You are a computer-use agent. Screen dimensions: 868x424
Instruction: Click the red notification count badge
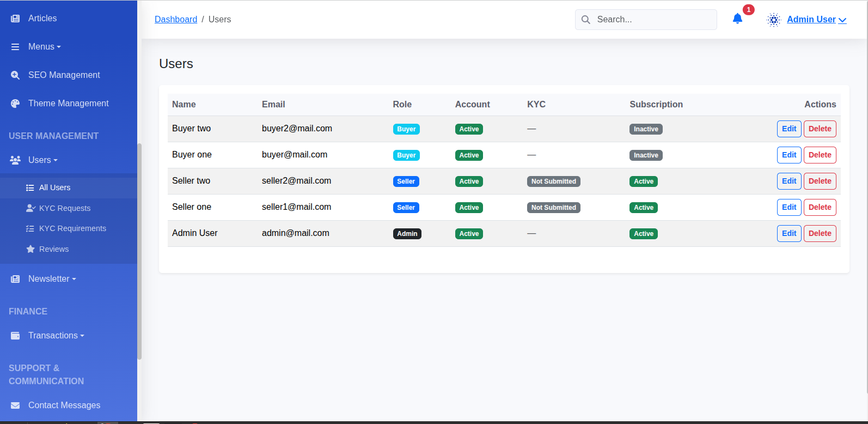pos(749,10)
